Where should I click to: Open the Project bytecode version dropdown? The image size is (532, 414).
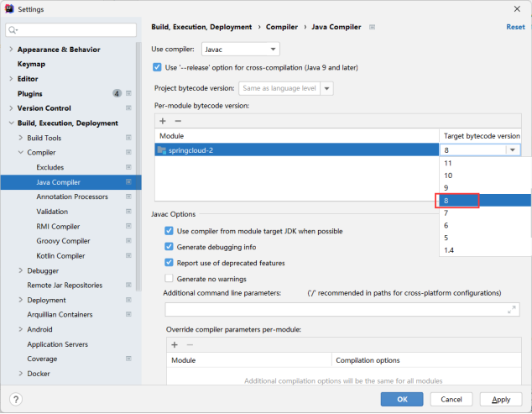pyautogui.click(x=285, y=88)
